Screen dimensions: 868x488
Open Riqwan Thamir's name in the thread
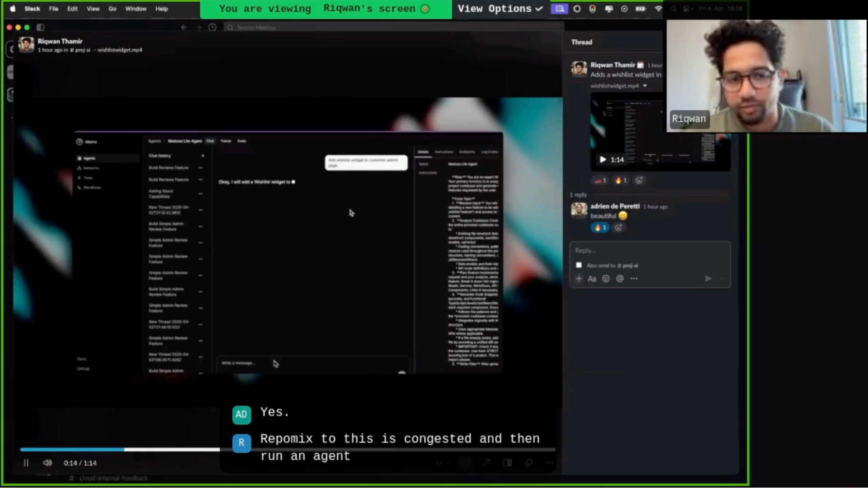pyautogui.click(x=613, y=65)
